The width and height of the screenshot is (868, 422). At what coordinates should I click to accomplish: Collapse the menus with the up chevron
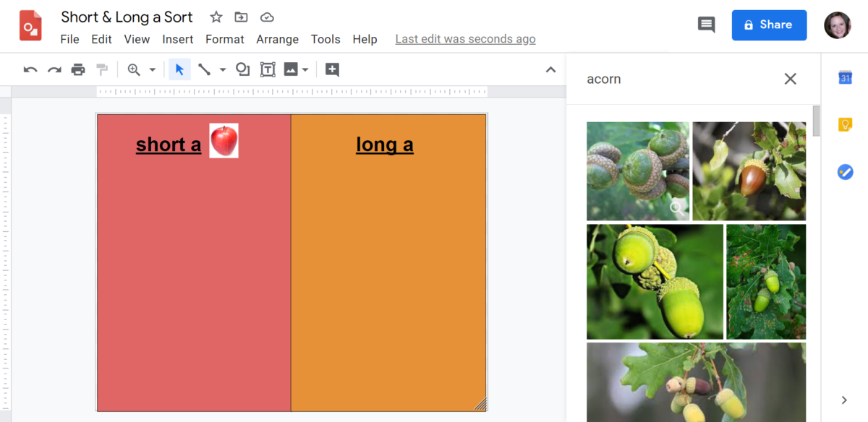(550, 69)
